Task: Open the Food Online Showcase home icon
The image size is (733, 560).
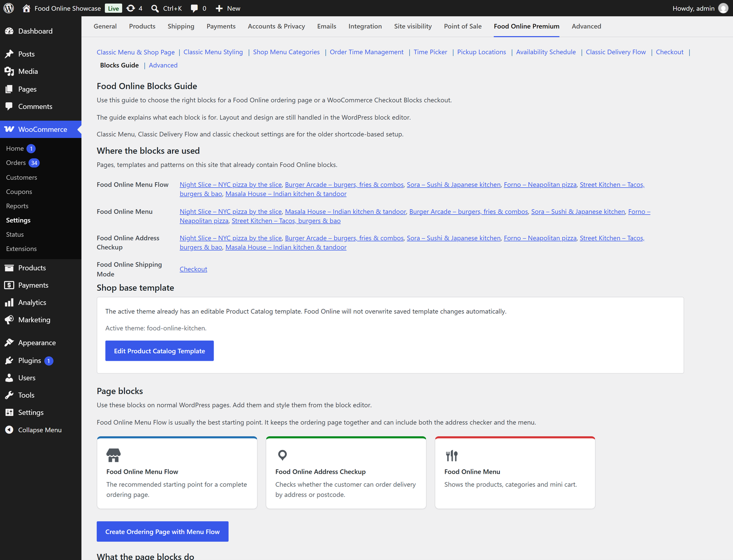Action: point(27,8)
